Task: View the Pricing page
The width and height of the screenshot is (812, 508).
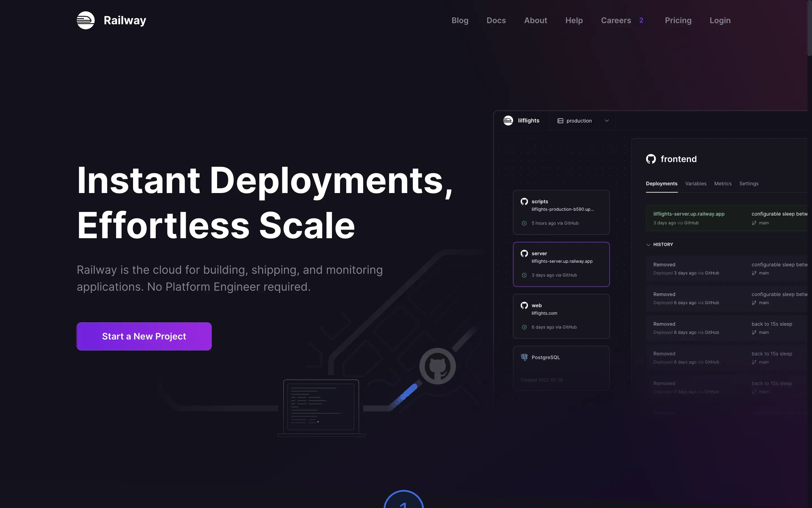Action: tap(678, 21)
